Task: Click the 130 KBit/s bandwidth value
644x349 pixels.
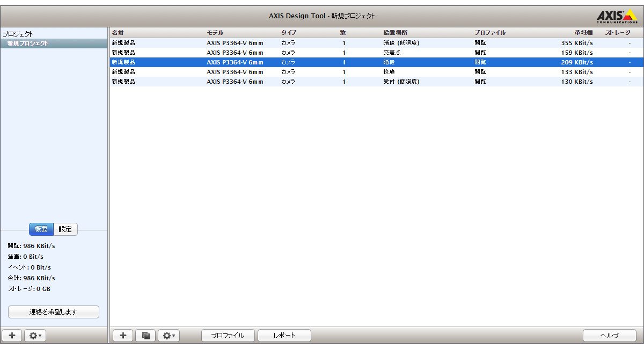Action: point(577,82)
